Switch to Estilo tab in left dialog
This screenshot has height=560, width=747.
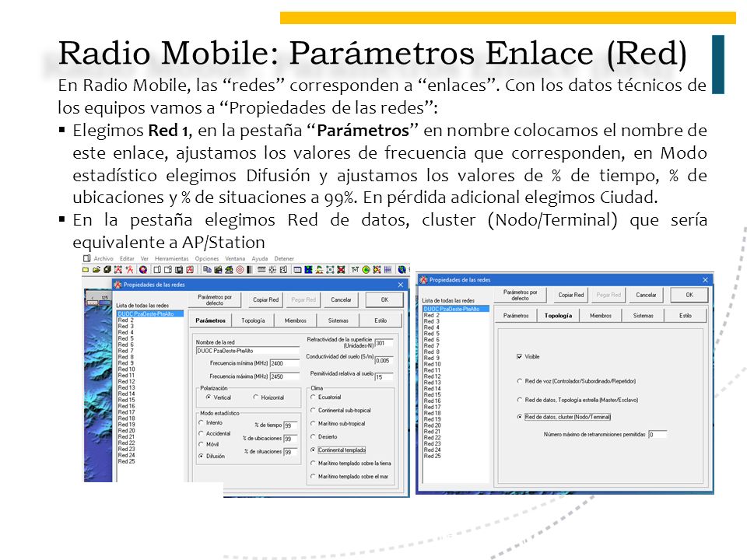[x=381, y=320]
